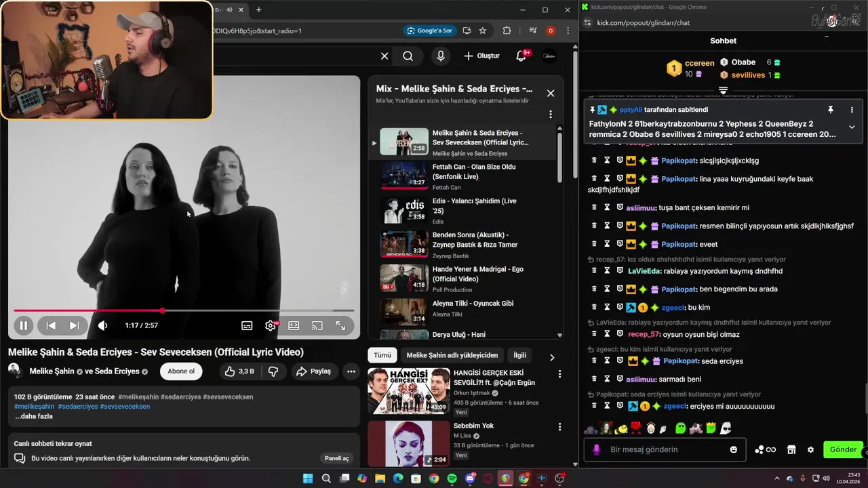
Task: Open Mix playlist three-dot options
Action: (x=551, y=115)
